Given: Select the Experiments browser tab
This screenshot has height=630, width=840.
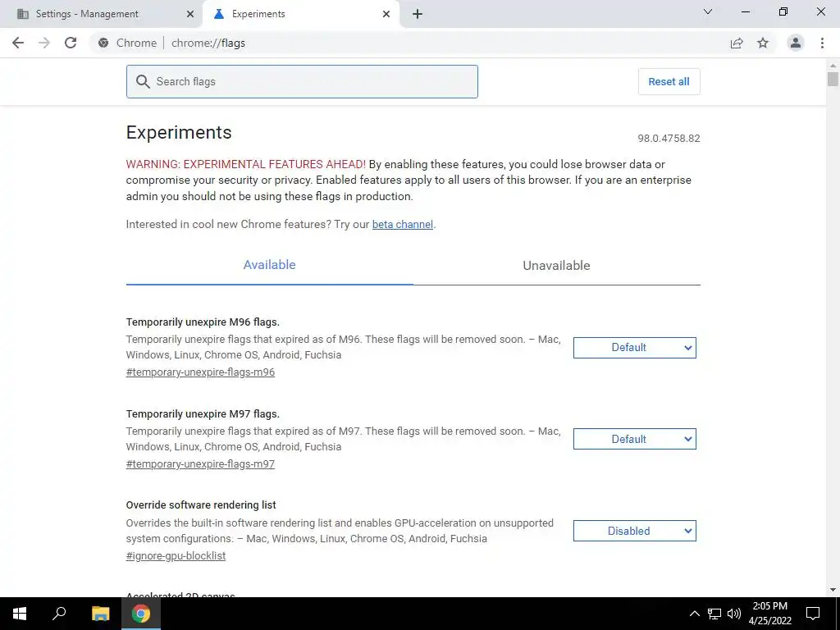Looking at the screenshot, I should pyautogui.click(x=300, y=14).
